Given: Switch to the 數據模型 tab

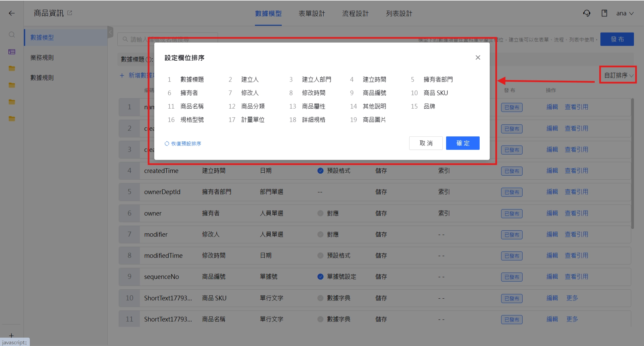Looking at the screenshot, I should (268, 14).
